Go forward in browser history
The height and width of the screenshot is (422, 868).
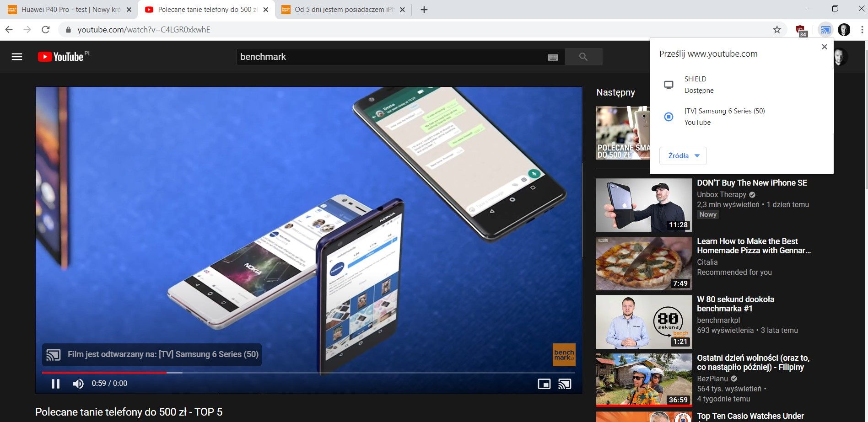coord(27,30)
